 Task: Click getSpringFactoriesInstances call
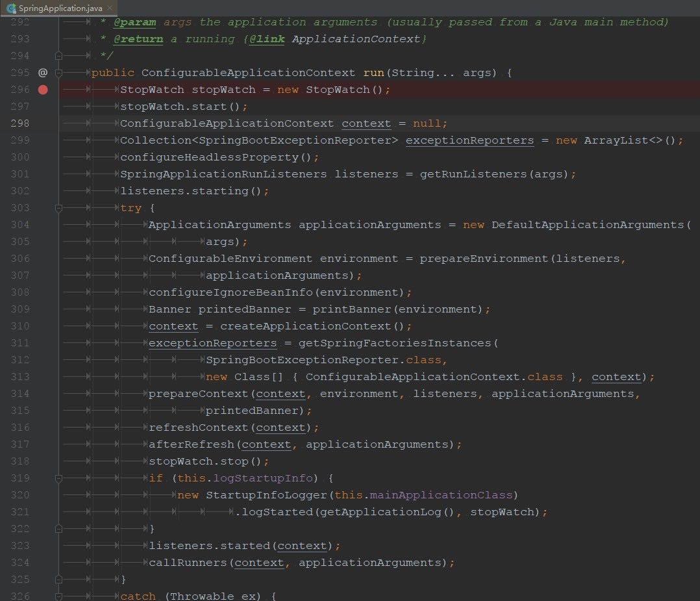coord(395,343)
